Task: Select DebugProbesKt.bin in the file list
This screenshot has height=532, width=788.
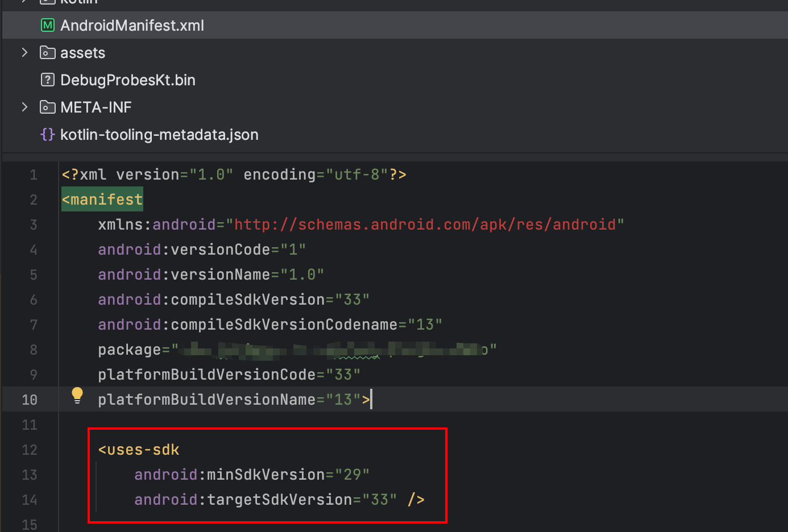Action: pyautogui.click(x=128, y=80)
